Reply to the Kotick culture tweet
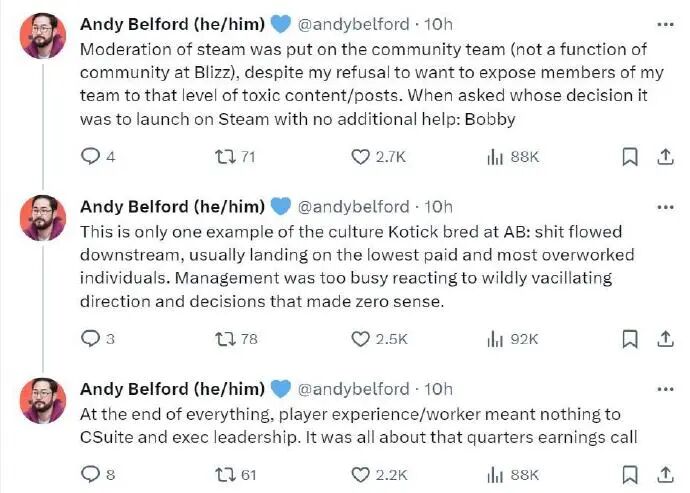Screen dimensions: 690x493 (90, 338)
